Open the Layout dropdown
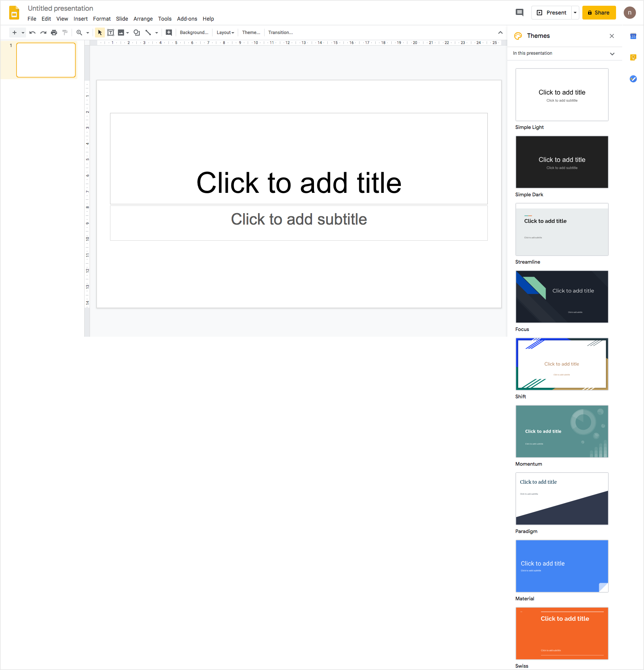Screen dimensions: 644x670 coord(225,33)
